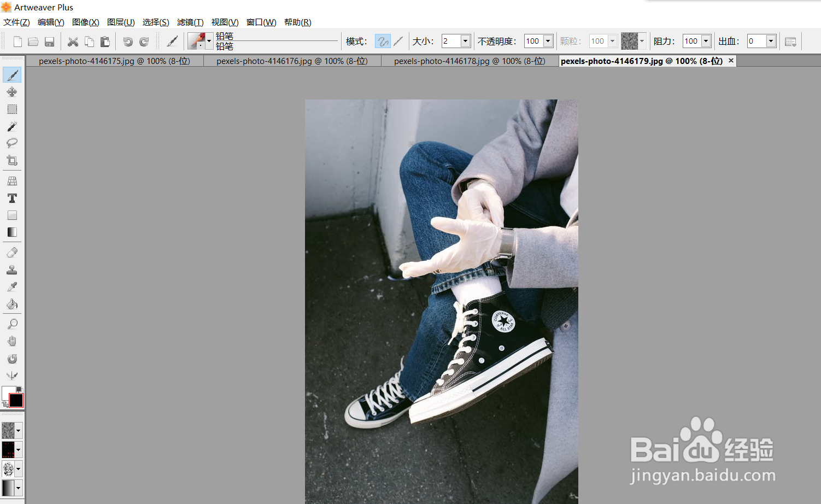The width and height of the screenshot is (821, 504).
Task: Expand the 阻力 resistance dropdown
Action: [706, 41]
